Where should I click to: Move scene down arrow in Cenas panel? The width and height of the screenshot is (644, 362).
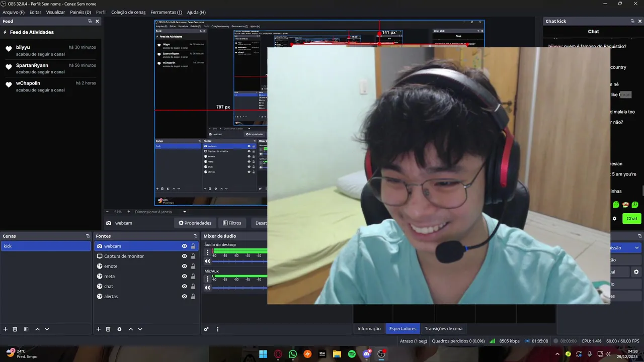tap(47, 329)
